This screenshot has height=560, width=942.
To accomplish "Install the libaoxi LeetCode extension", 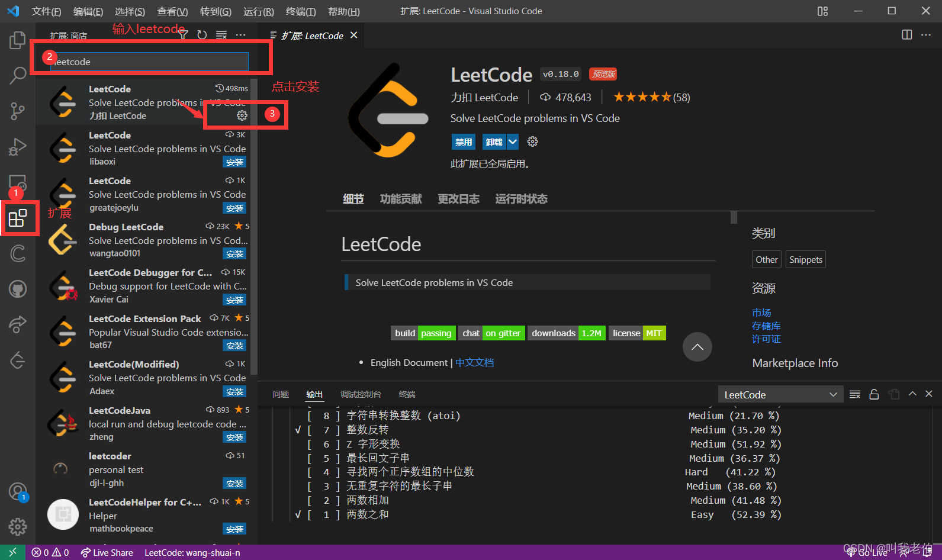I will pyautogui.click(x=234, y=162).
